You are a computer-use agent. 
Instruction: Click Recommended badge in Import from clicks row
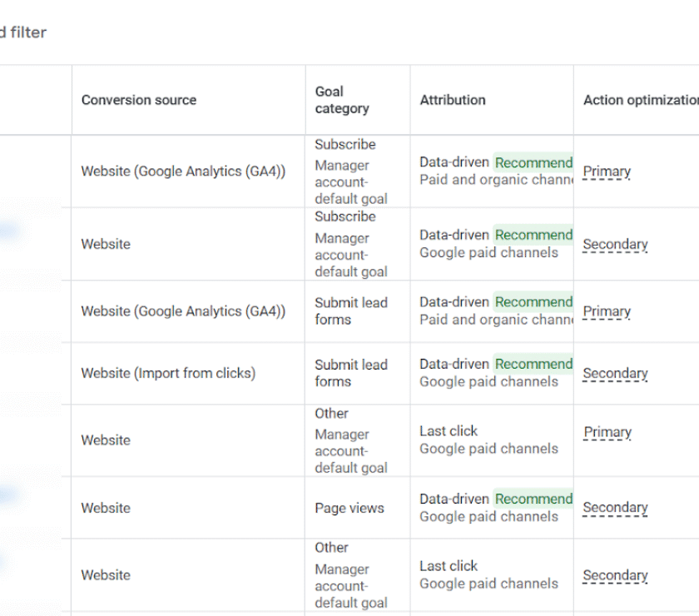533,364
